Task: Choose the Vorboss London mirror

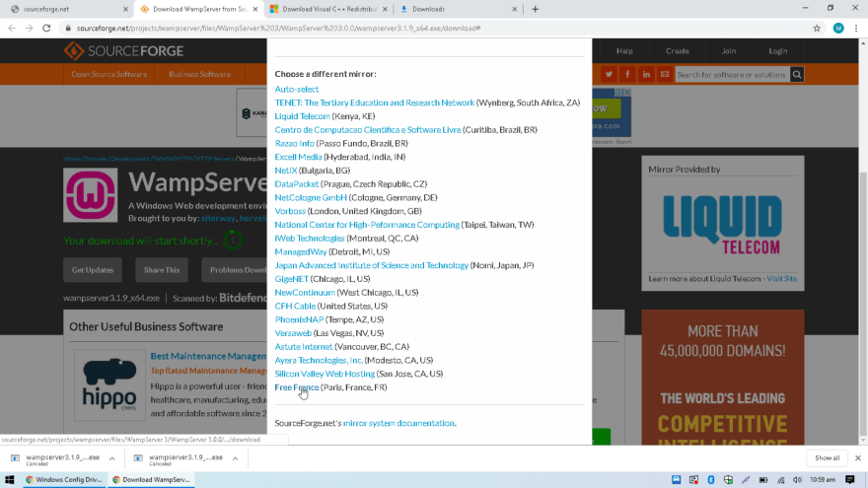Action: click(x=290, y=211)
